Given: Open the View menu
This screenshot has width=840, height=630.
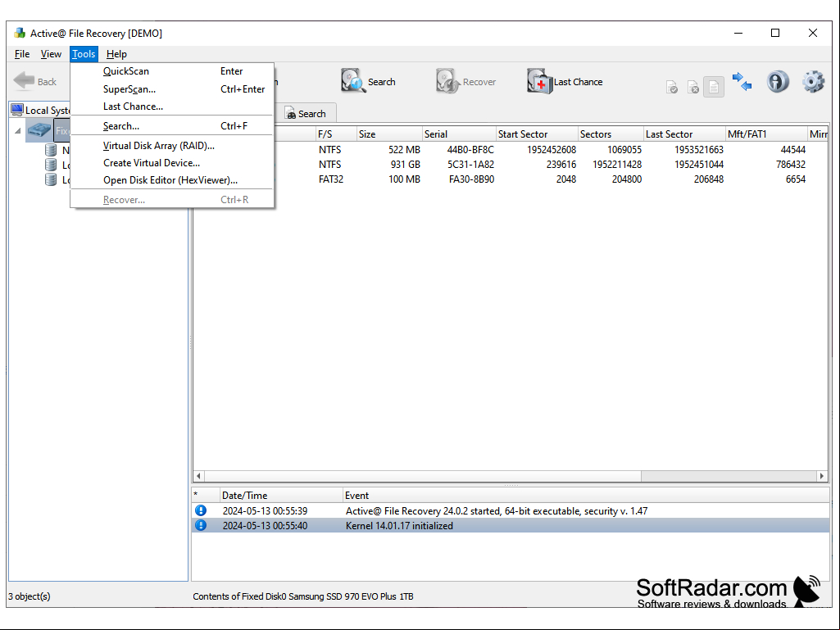Looking at the screenshot, I should click(51, 54).
